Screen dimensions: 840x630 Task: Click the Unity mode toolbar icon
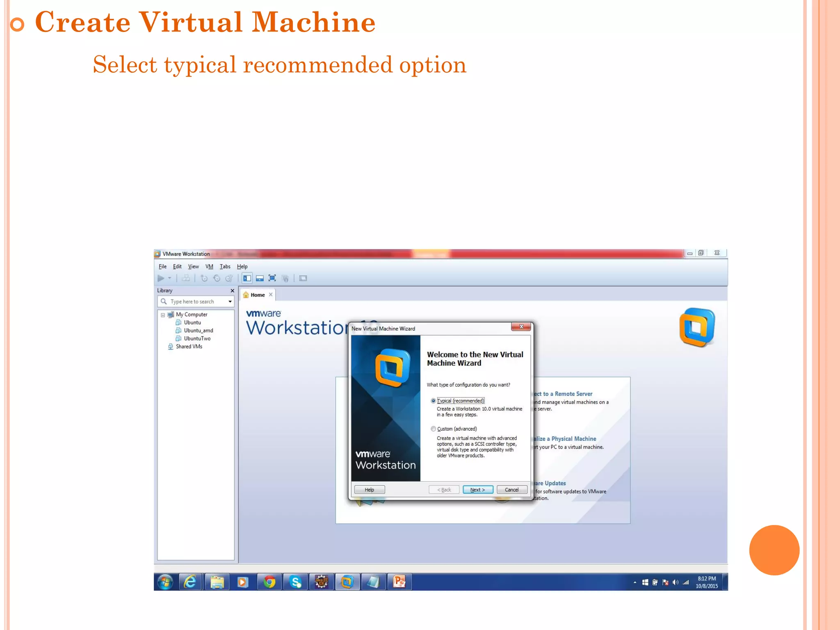tap(285, 278)
